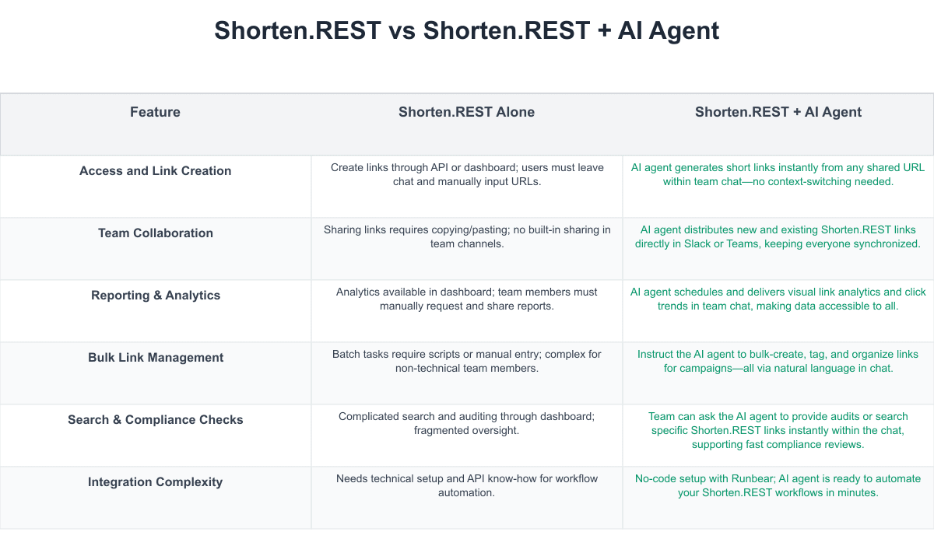Select the "Integration Complexity" row label
The width and height of the screenshot is (934, 560).
point(155,482)
